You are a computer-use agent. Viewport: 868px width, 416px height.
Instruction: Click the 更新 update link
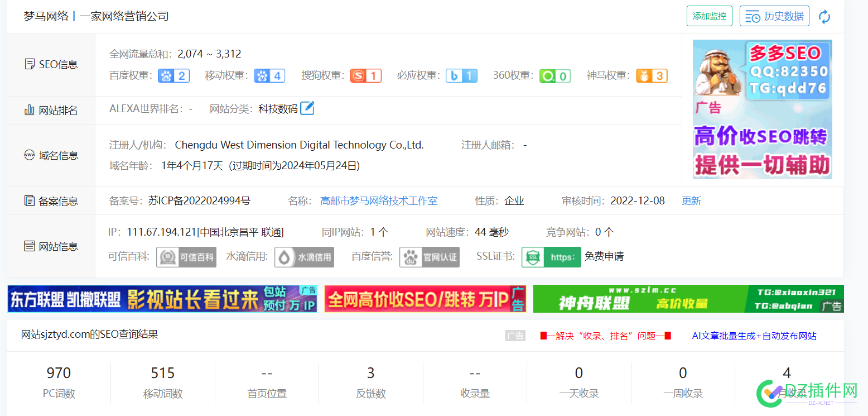pos(692,200)
